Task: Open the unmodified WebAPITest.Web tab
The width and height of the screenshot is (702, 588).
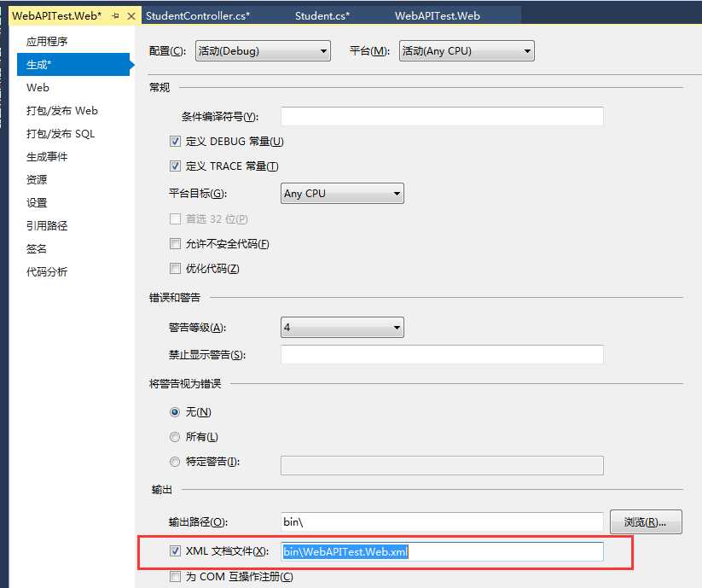Action: click(437, 15)
